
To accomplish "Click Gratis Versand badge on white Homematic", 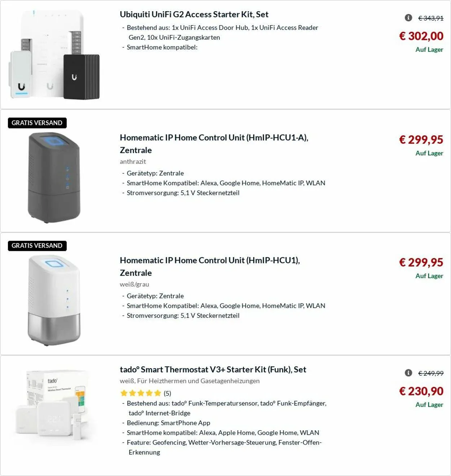I will (x=37, y=245).
